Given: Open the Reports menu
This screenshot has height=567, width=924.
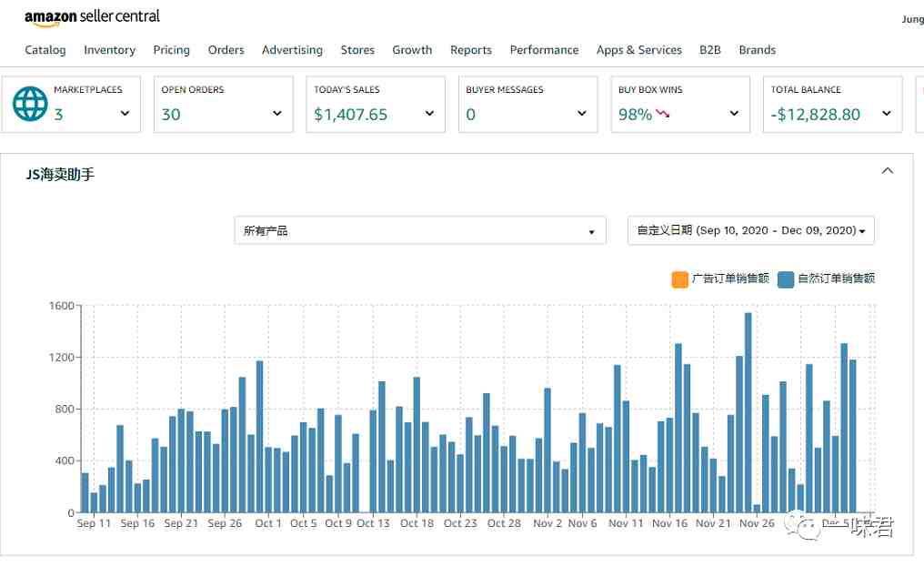Looking at the screenshot, I should click(471, 50).
